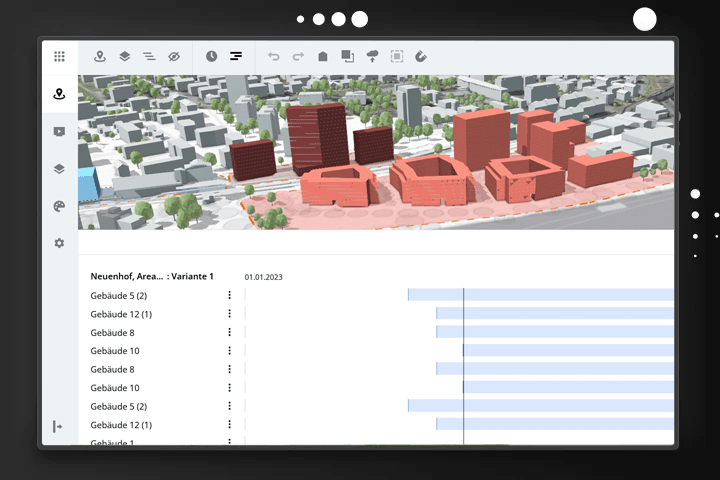
Task: Redo the last undone action
Action: coord(298,57)
